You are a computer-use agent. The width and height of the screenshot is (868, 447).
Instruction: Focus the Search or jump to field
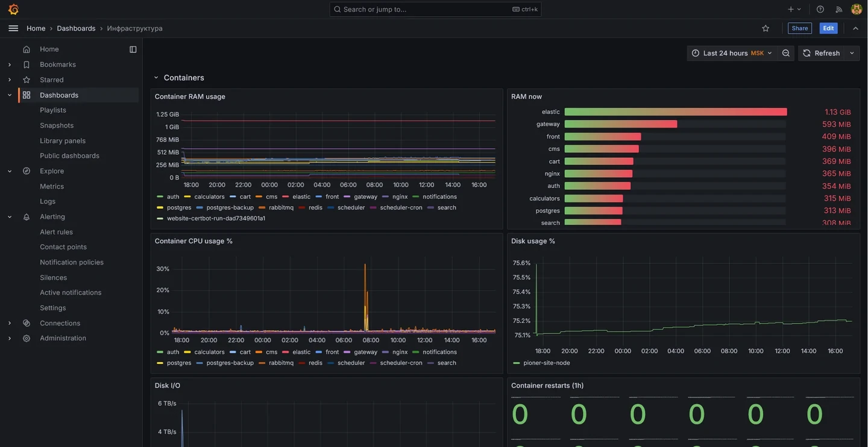point(435,9)
